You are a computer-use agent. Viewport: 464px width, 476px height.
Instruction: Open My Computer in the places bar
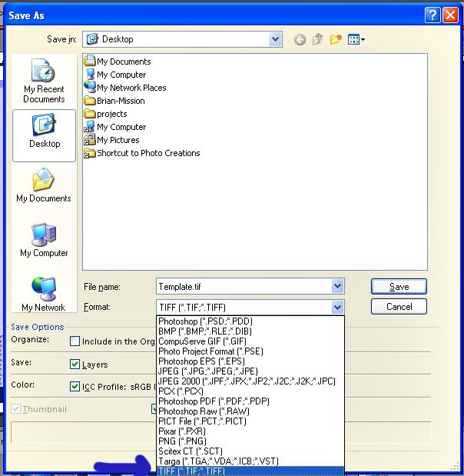44,240
